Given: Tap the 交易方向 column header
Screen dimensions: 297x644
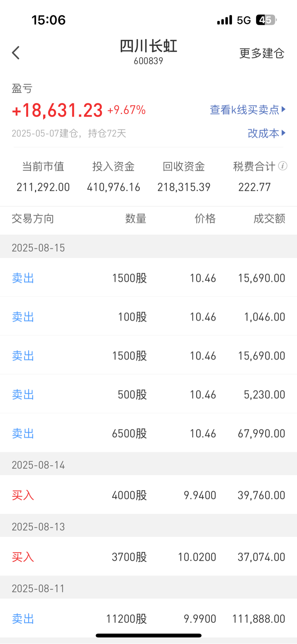Looking at the screenshot, I should (x=33, y=219).
